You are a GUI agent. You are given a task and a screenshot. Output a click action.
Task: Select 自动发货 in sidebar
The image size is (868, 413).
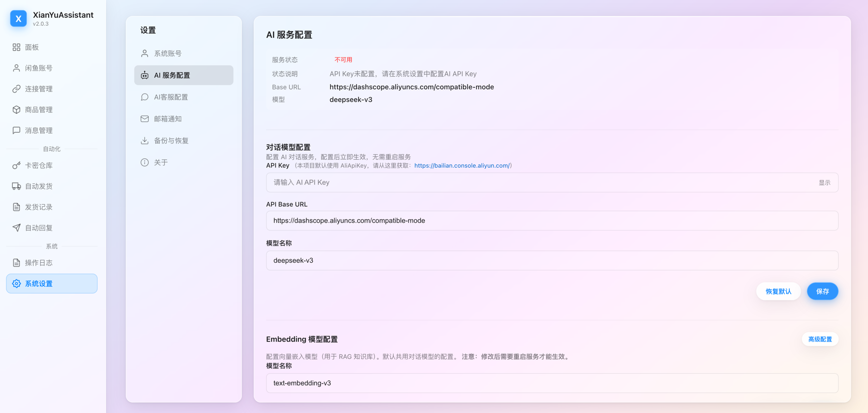coord(52,186)
